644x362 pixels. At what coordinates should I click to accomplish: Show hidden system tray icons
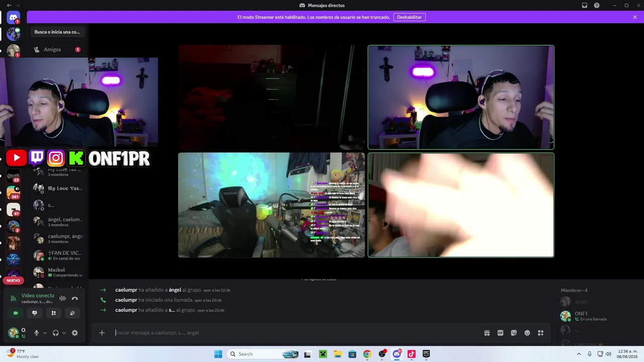coord(578,354)
